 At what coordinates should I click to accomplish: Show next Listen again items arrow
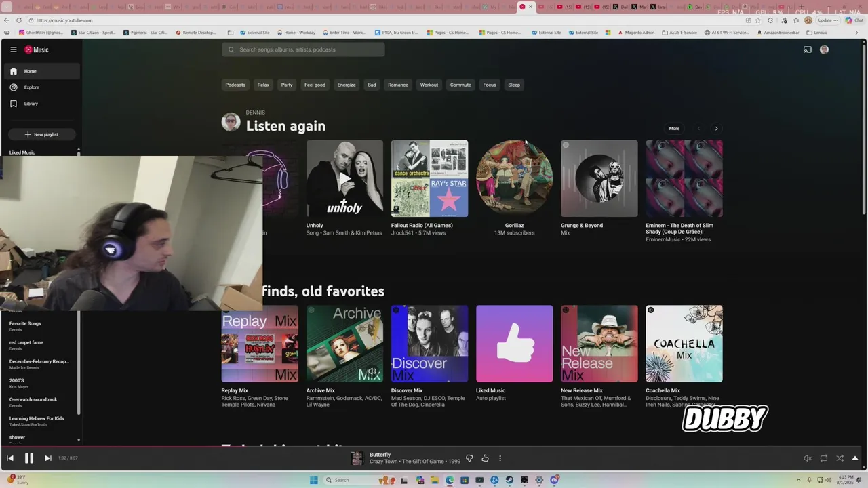[x=716, y=128]
